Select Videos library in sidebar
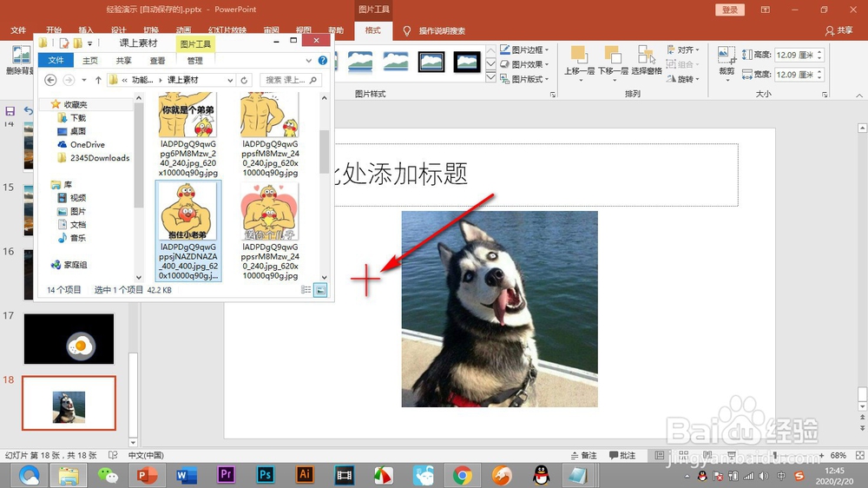 pos(72,198)
